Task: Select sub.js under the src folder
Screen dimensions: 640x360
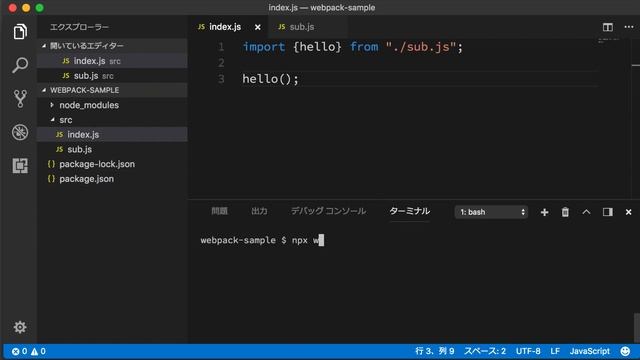Action: (x=112, y=149)
